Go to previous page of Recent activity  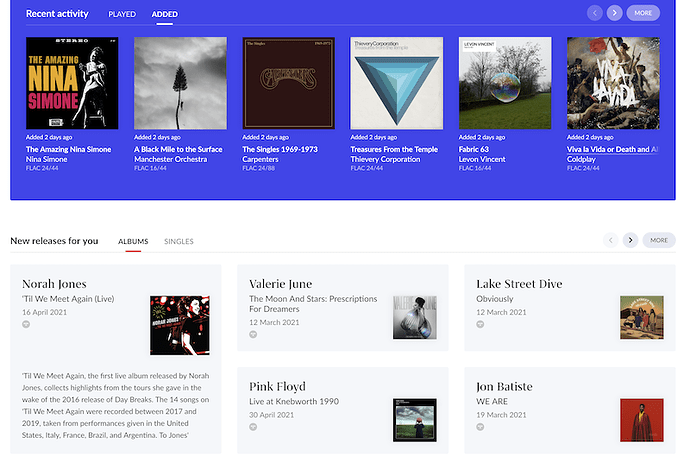[x=595, y=13]
